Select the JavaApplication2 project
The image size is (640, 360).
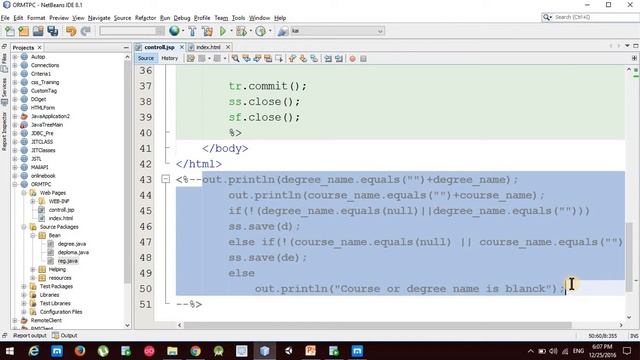coord(50,116)
